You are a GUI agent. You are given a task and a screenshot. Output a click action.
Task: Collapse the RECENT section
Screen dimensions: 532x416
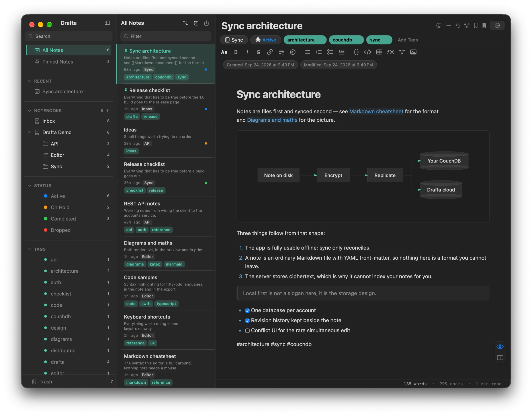tap(29, 81)
